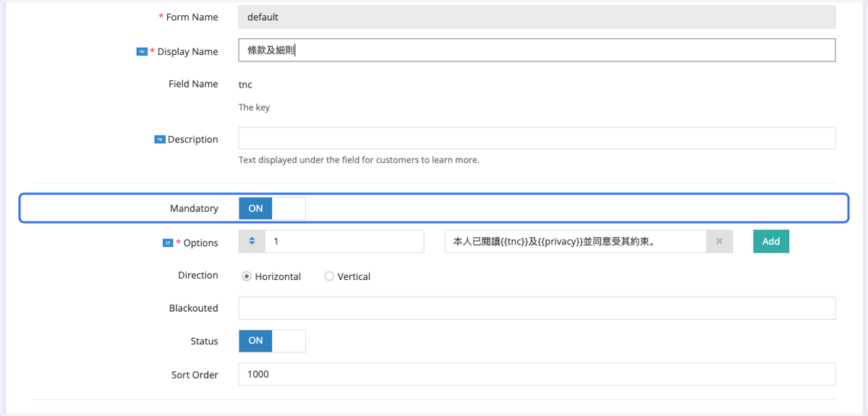Image resolution: width=868 pixels, height=416 pixels.
Task: Click the help text about customers learning more
Action: coord(359,160)
